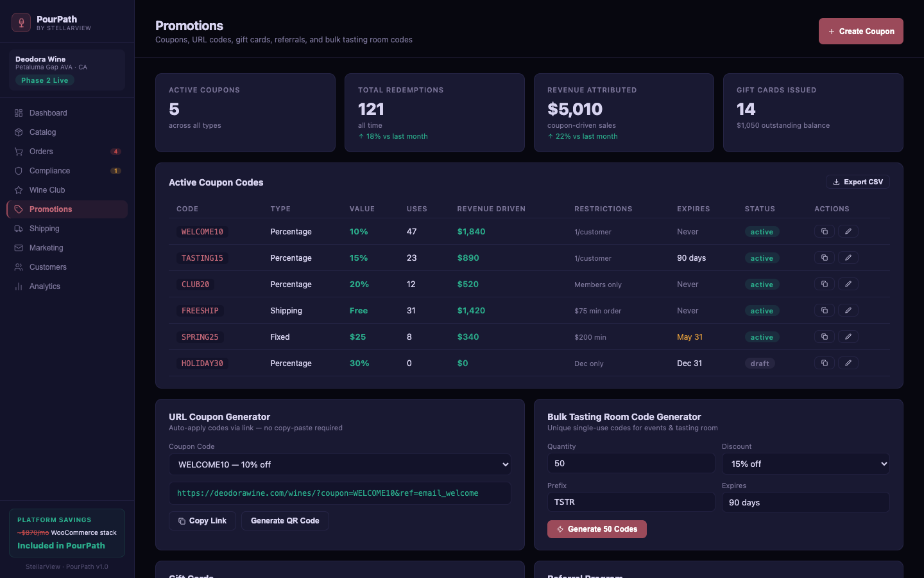Edit the HOLIDAY30 draft coupon
This screenshot has height=578, width=924.
click(848, 363)
